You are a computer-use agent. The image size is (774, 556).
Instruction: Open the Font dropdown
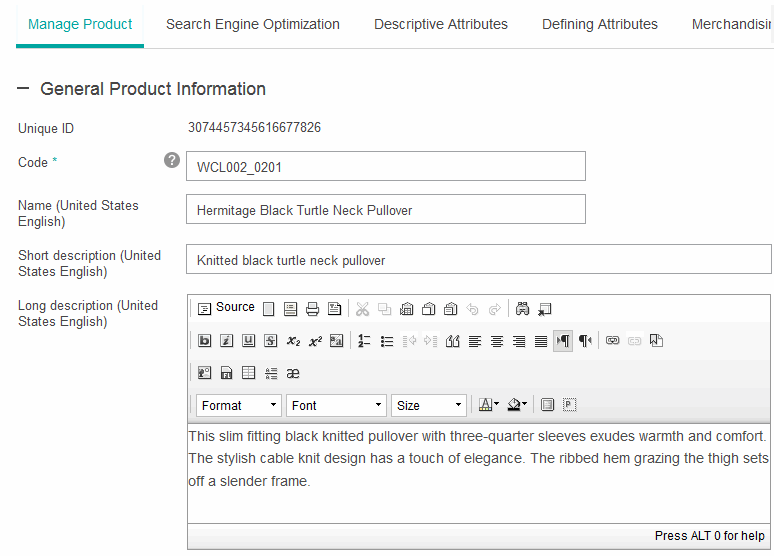tap(336, 405)
